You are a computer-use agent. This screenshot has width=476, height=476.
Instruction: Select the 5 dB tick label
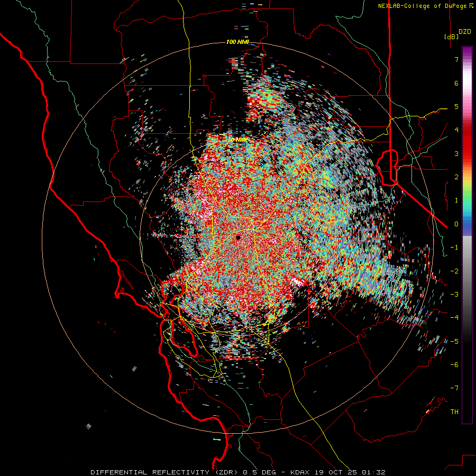tap(456, 106)
